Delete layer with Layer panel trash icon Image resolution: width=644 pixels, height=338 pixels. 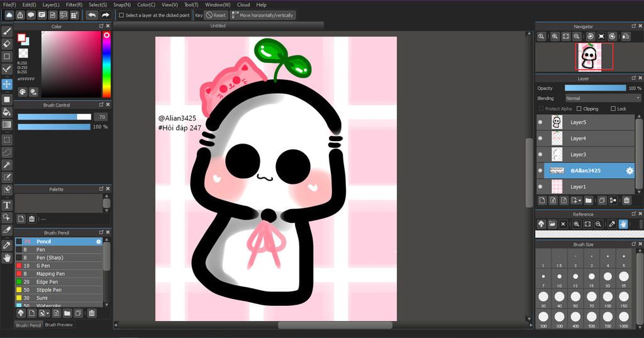[626, 201]
